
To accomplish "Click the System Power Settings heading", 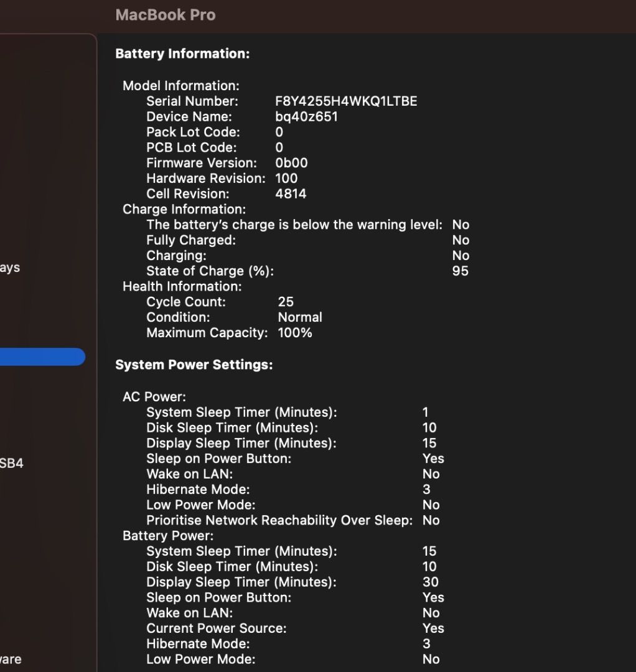I will (194, 365).
